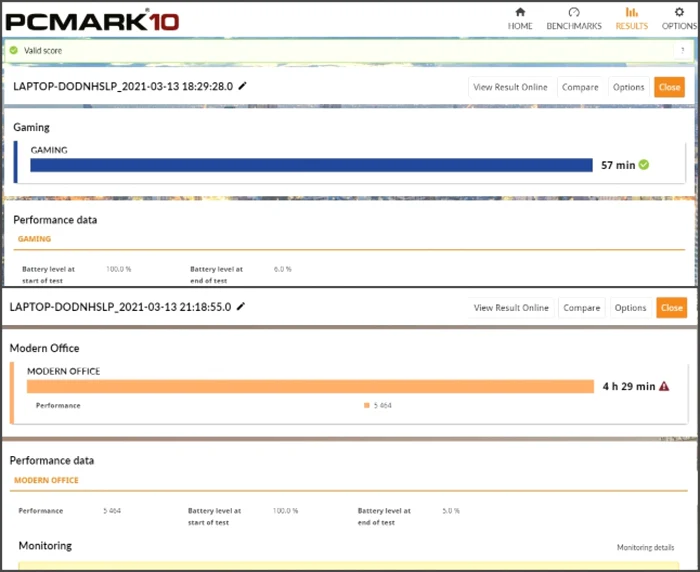Image resolution: width=700 pixels, height=572 pixels.
Task: View Result Online for Modern Office result
Action: [511, 308]
